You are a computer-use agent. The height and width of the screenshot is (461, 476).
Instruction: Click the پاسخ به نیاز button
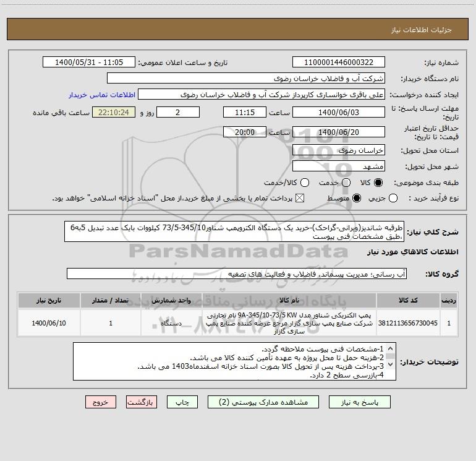[x=359, y=402]
